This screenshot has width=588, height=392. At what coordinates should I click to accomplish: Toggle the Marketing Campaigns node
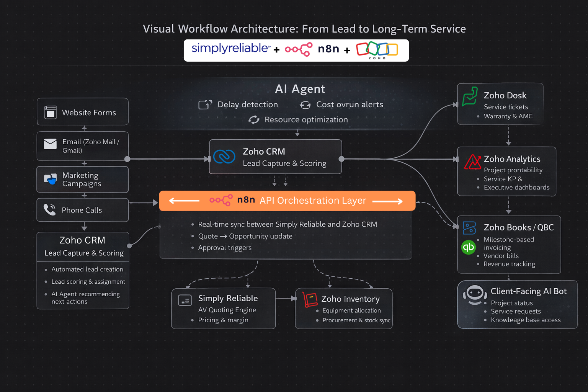click(82, 179)
